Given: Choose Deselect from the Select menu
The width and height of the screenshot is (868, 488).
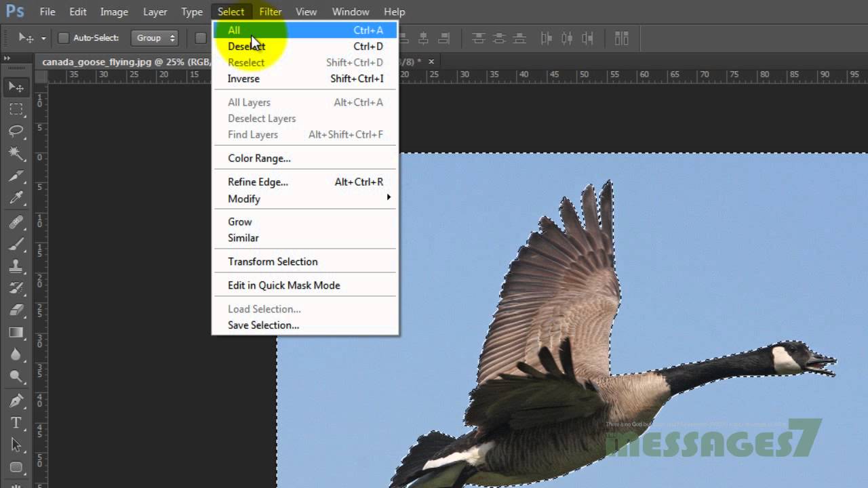Looking at the screenshot, I should pos(305,46).
